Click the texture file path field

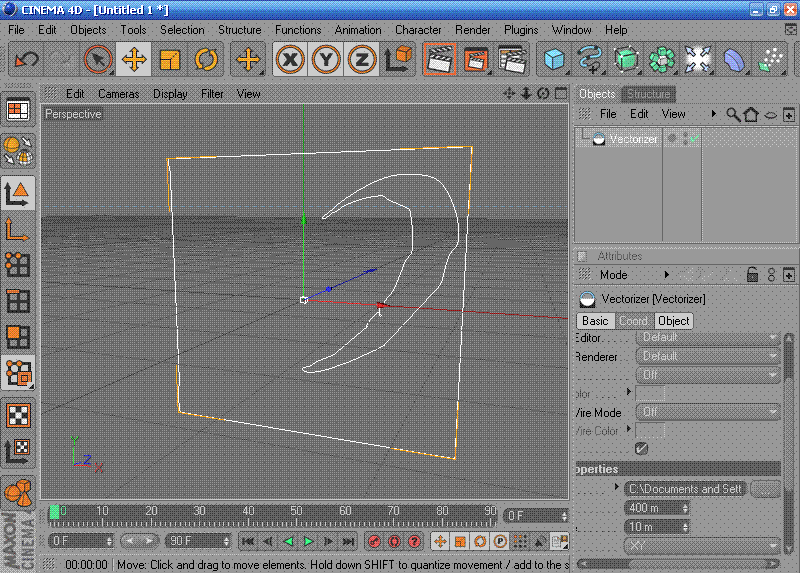pos(685,489)
